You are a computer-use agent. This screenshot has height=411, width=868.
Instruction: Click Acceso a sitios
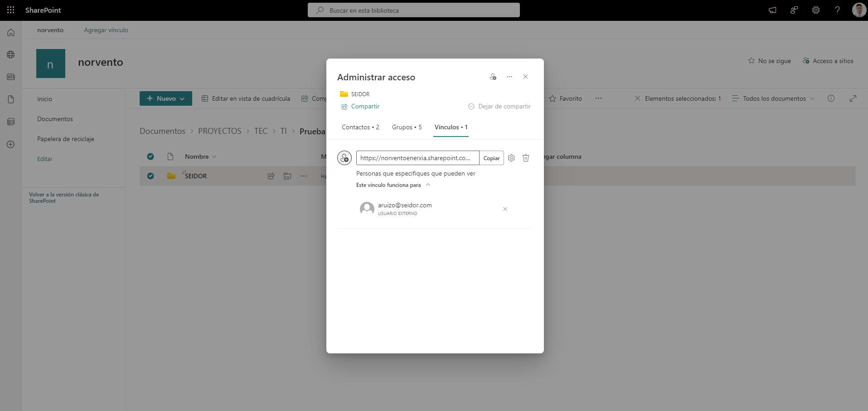[828, 61]
